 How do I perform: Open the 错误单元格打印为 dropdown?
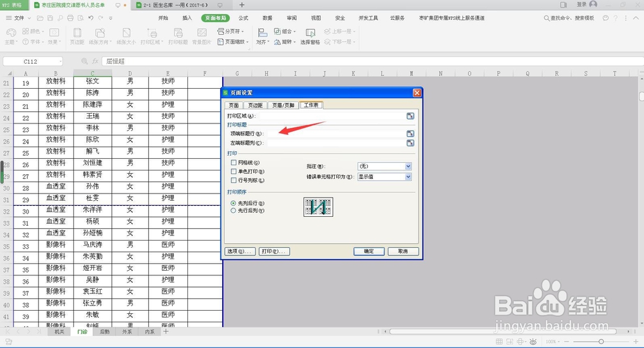[384, 177]
